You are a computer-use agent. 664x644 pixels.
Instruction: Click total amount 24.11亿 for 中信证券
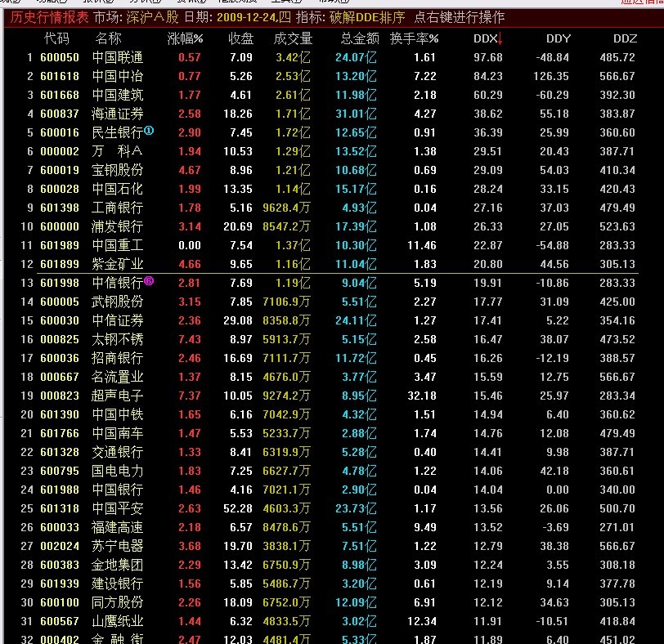(x=357, y=320)
